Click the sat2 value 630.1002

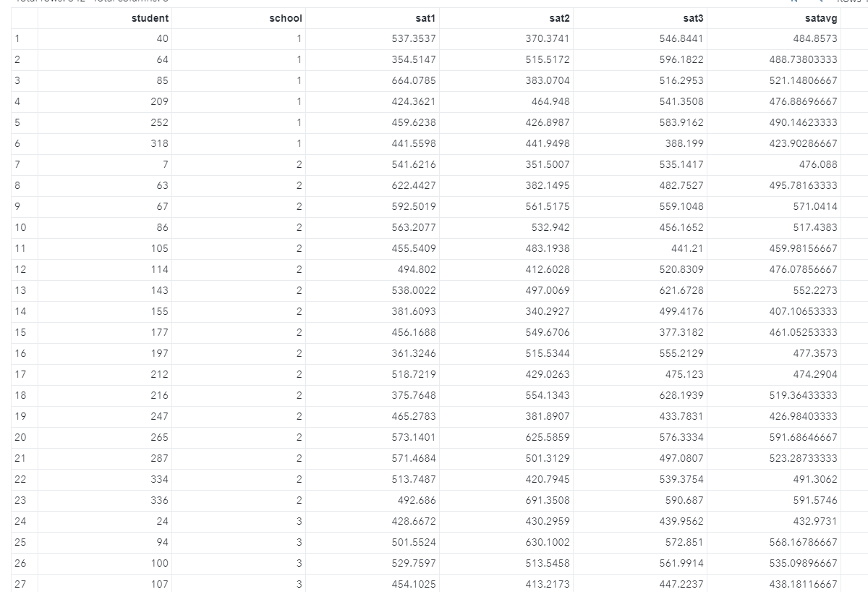pyautogui.click(x=547, y=542)
